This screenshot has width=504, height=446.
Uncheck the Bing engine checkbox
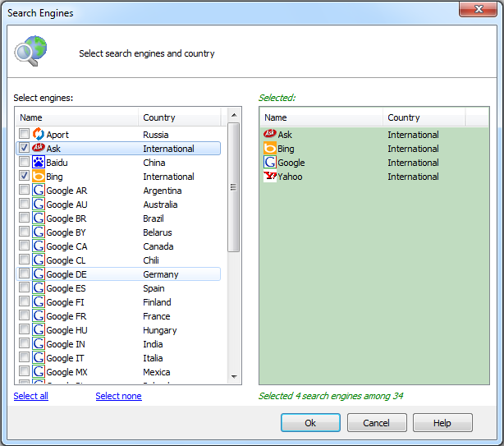(24, 176)
